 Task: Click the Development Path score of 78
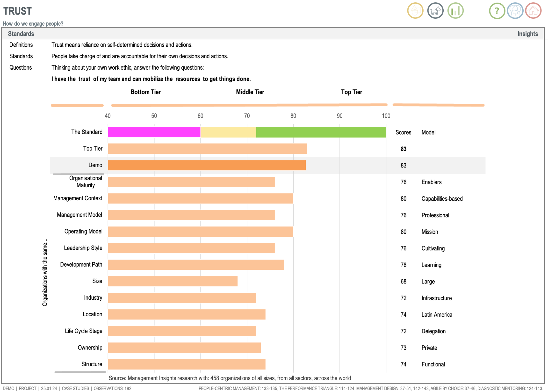(x=404, y=265)
